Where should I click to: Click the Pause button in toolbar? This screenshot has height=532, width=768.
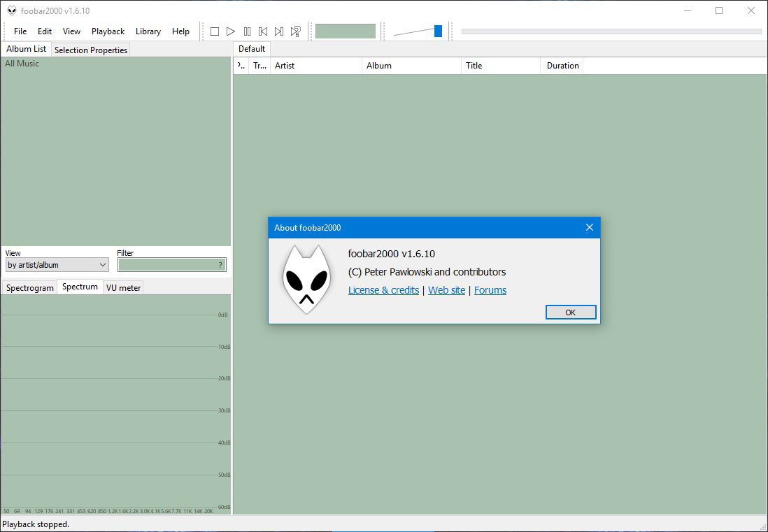pyautogui.click(x=247, y=31)
